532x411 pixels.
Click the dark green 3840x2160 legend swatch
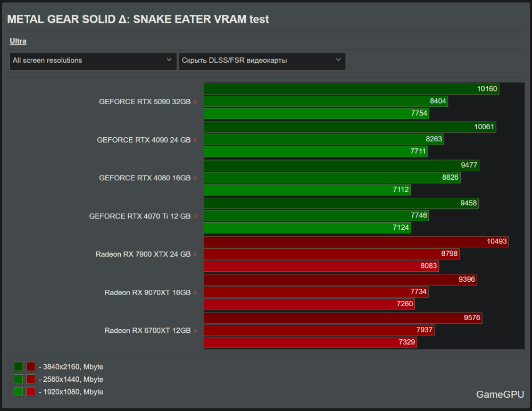pyautogui.click(x=19, y=366)
